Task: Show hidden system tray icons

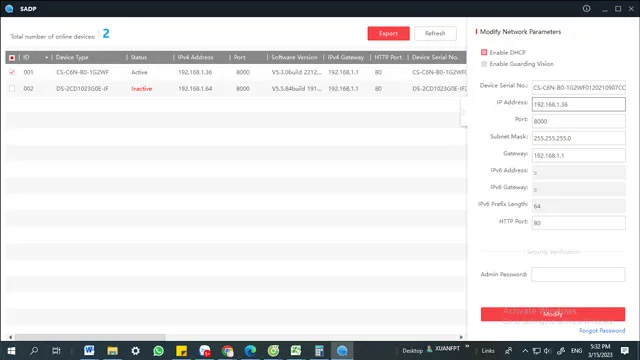Action: point(525,351)
